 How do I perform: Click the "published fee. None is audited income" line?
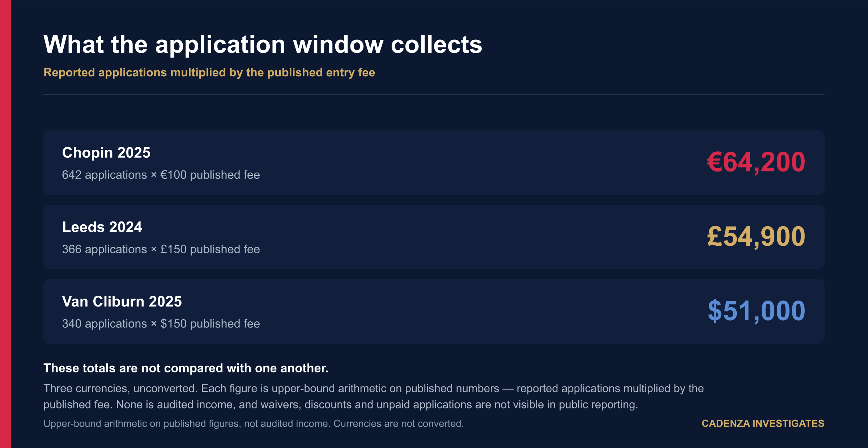coord(341,405)
